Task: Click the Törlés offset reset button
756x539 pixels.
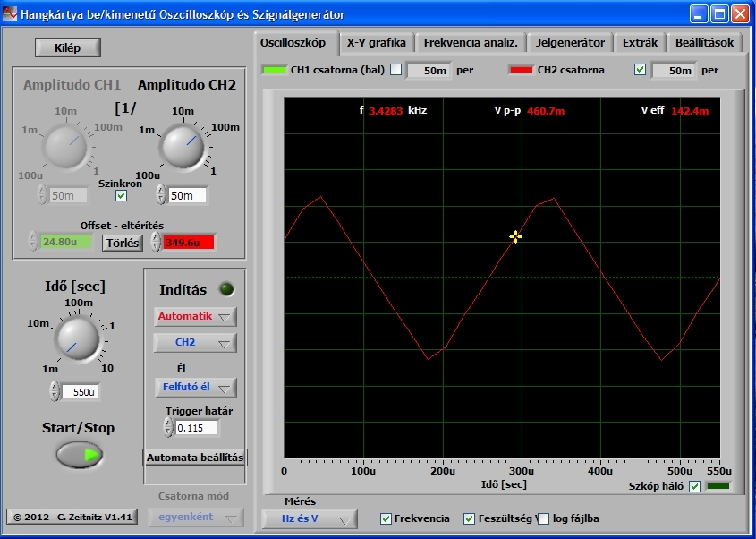Action: 123,243
